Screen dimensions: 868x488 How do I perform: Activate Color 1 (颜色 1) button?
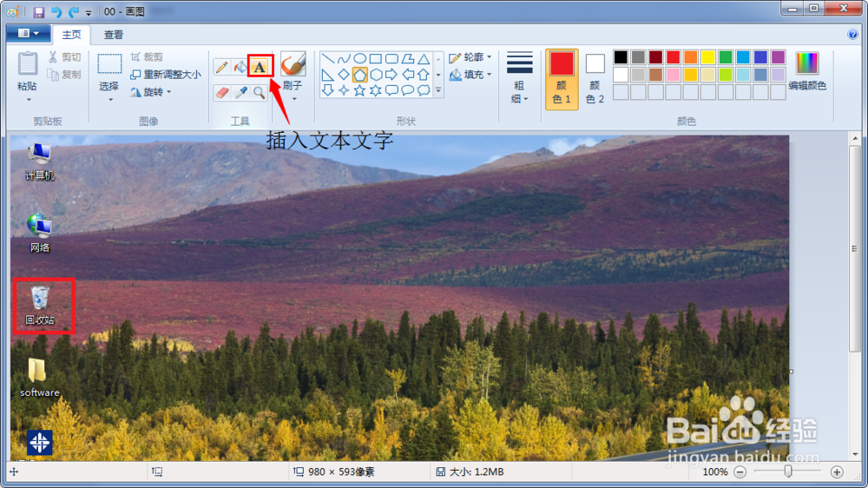[562, 79]
